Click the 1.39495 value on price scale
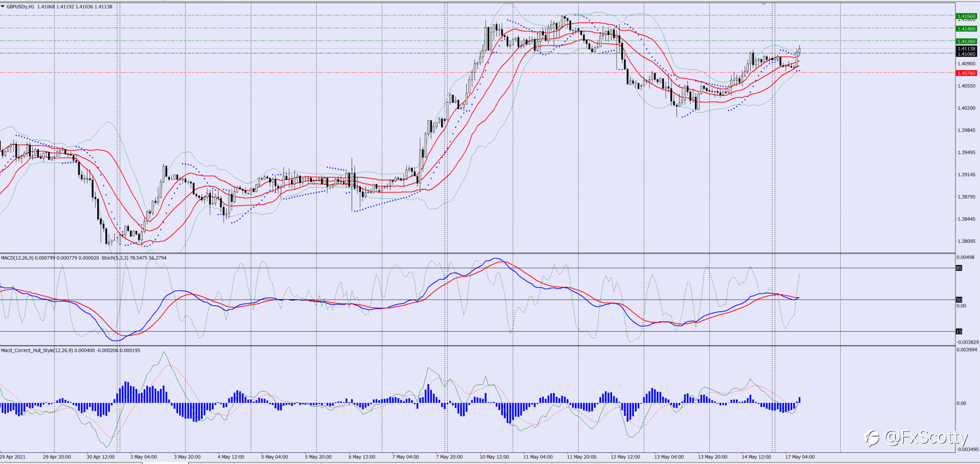Viewport: 980px width, 464px height. coord(967,153)
